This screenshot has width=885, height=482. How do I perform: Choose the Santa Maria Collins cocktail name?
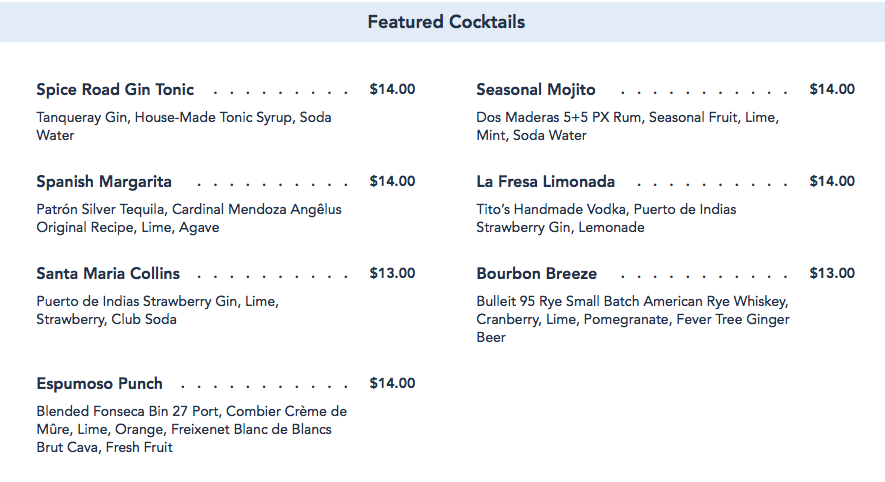coord(108,274)
